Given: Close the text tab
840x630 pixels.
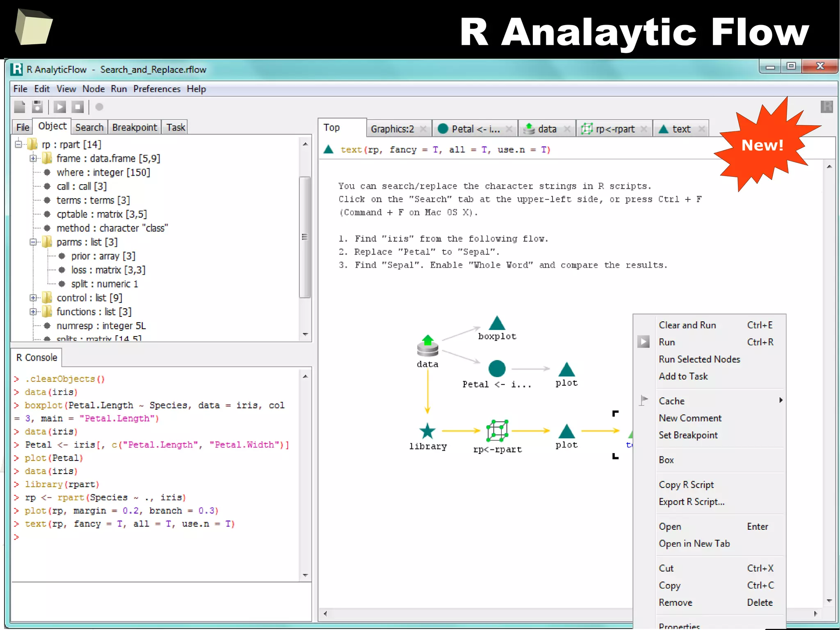Looking at the screenshot, I should (702, 129).
